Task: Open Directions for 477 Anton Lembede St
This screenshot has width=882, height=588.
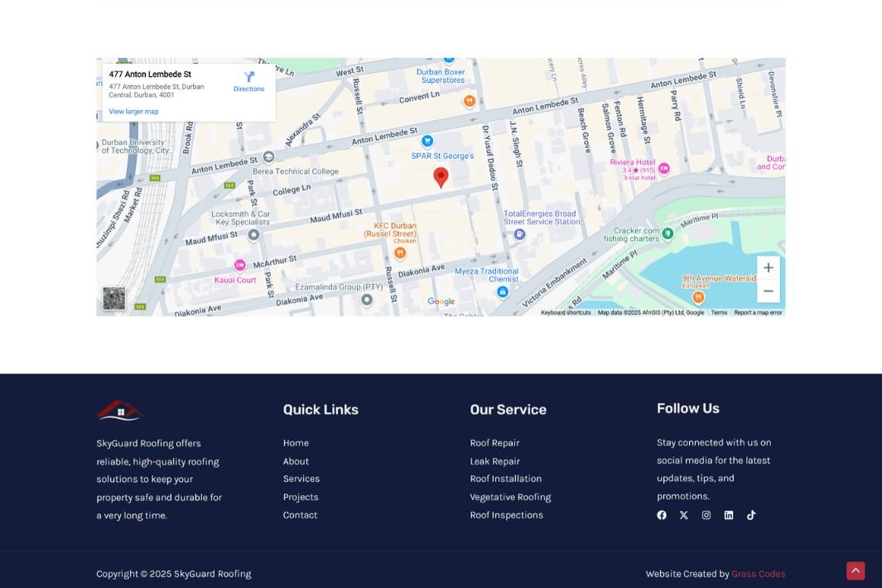Action: click(248, 82)
